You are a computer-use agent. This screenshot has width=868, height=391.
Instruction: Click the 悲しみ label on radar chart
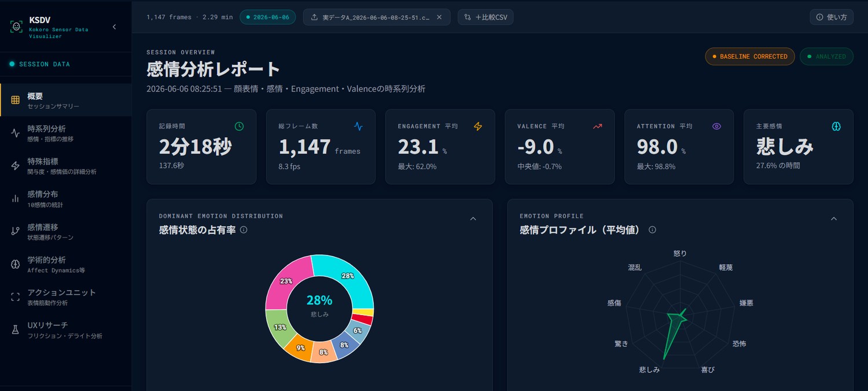(649, 369)
